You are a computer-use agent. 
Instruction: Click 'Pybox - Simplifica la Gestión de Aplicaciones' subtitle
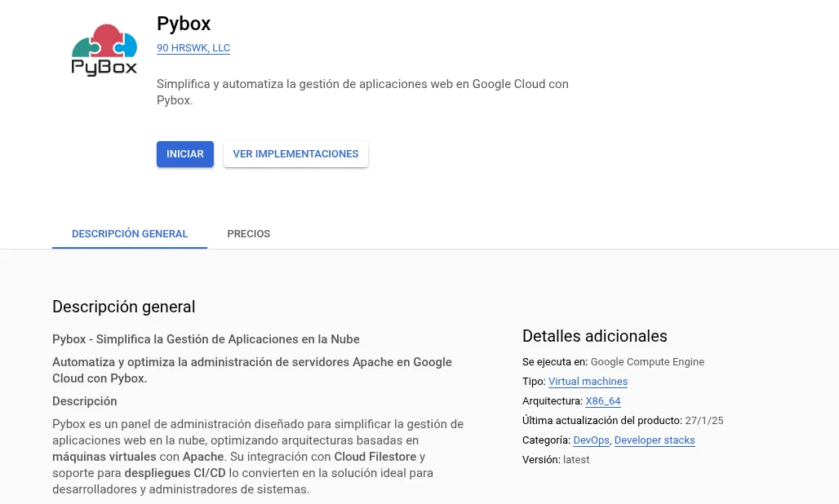point(206,339)
